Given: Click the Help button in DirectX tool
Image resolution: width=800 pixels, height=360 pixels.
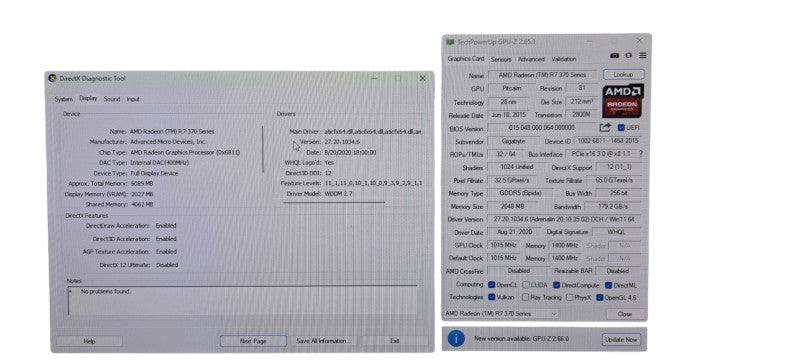Looking at the screenshot, I should click(89, 341).
